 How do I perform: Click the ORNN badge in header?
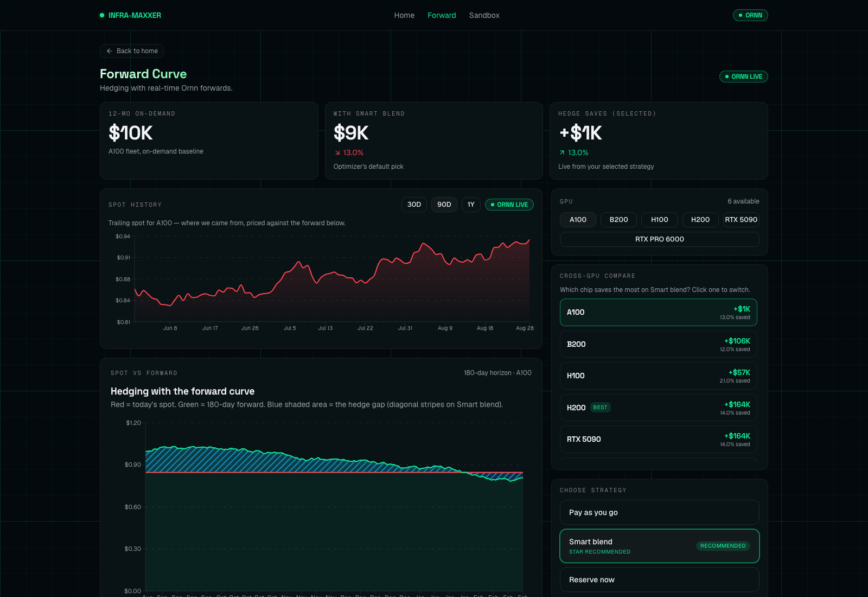tap(750, 15)
